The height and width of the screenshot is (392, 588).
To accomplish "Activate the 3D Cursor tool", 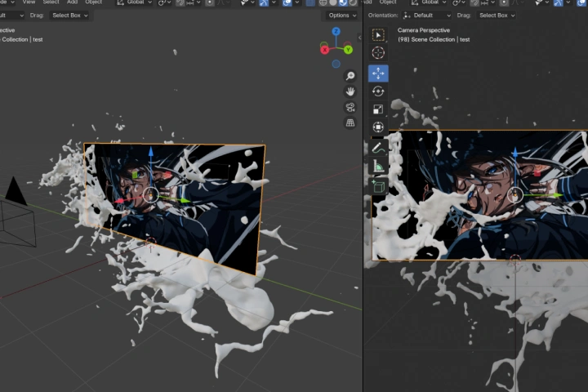I will 378,53.
